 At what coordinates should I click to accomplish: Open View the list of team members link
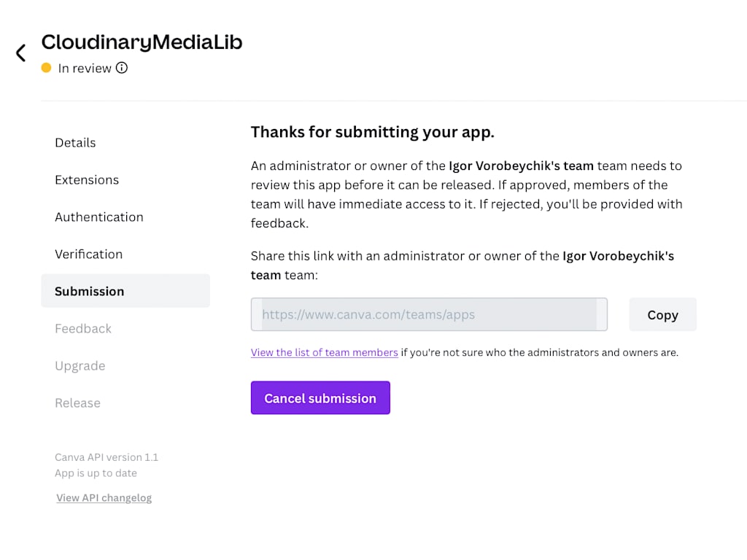[325, 352]
